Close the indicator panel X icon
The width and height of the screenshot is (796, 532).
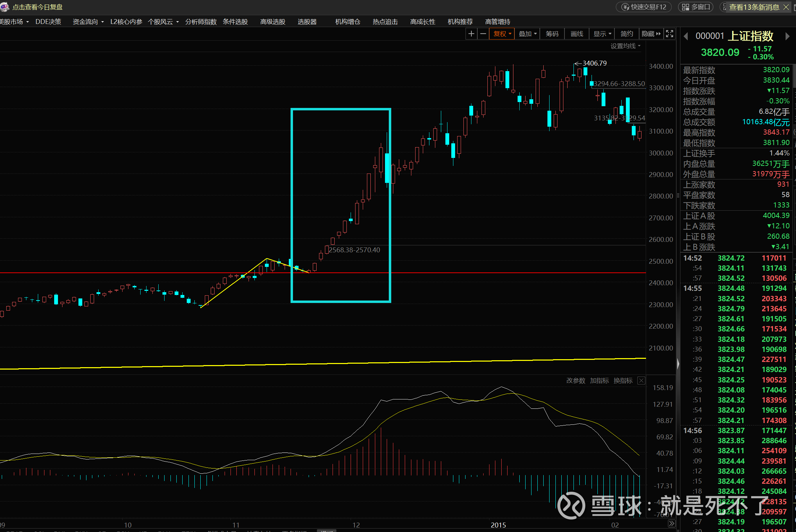pos(642,381)
